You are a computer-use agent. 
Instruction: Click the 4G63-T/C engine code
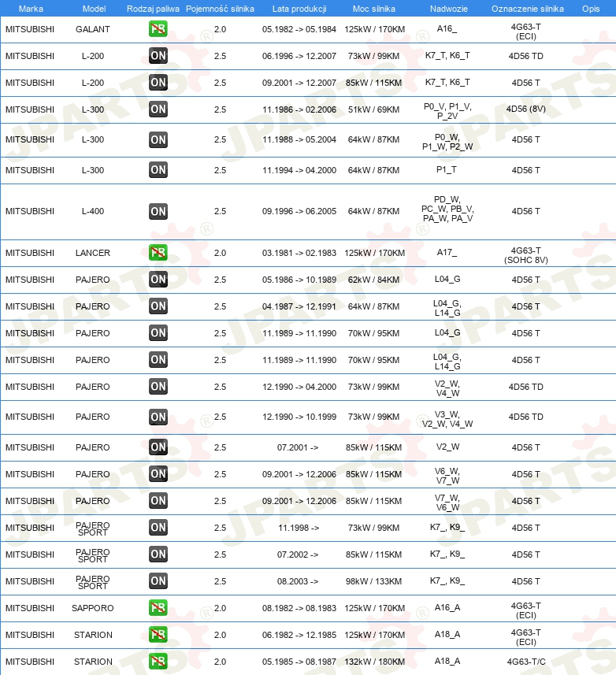pos(526,662)
